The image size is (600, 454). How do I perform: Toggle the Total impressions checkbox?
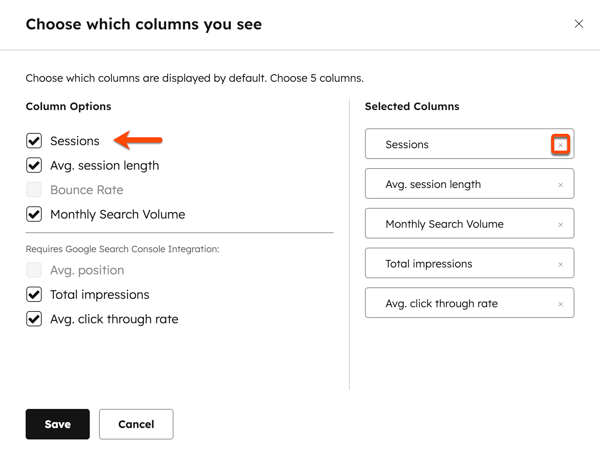pos(34,295)
